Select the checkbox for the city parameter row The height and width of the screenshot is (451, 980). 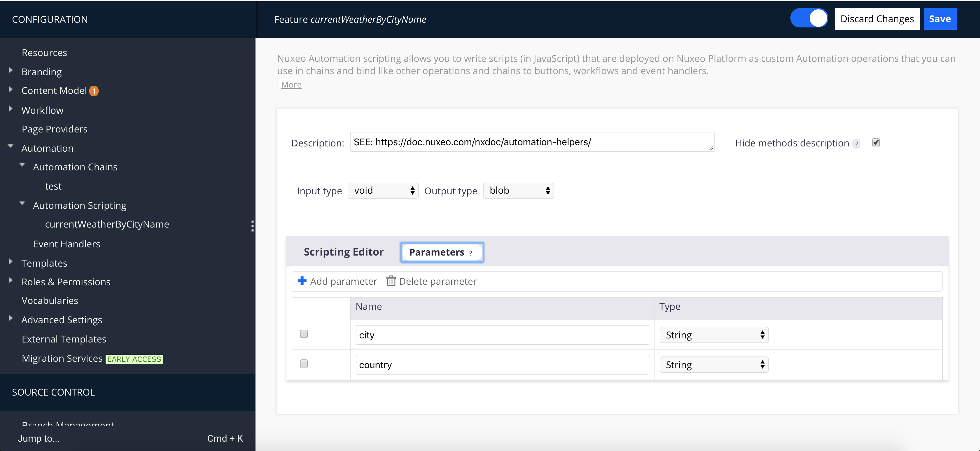[304, 333]
